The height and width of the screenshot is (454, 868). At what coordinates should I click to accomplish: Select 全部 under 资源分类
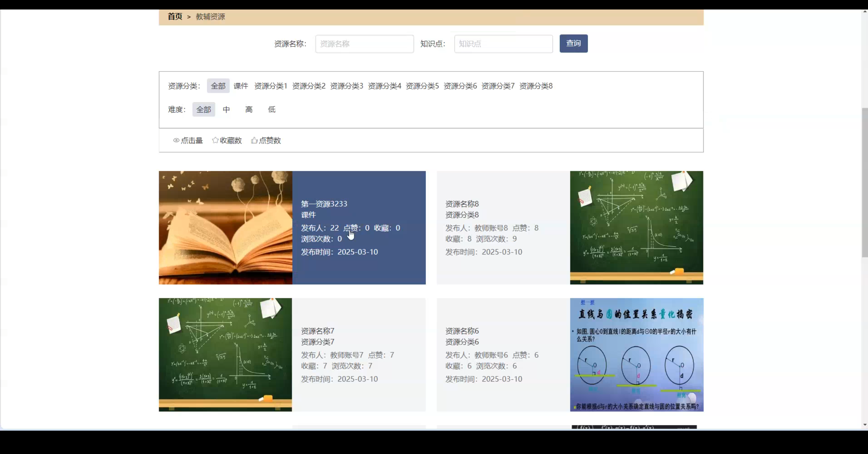(x=218, y=86)
